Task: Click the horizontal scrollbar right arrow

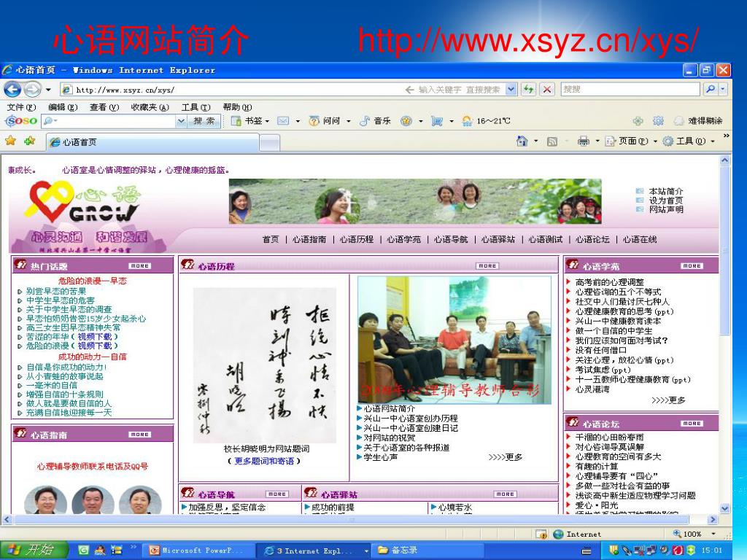Action: coord(713,519)
